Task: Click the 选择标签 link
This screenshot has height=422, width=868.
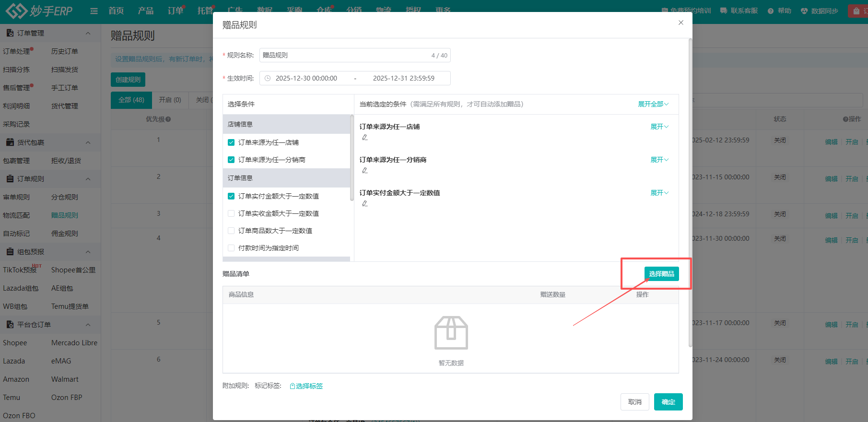Action: tap(309, 386)
